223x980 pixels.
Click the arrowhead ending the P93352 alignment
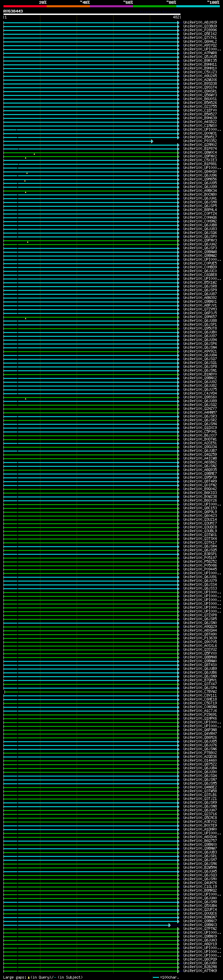coord(152,141)
